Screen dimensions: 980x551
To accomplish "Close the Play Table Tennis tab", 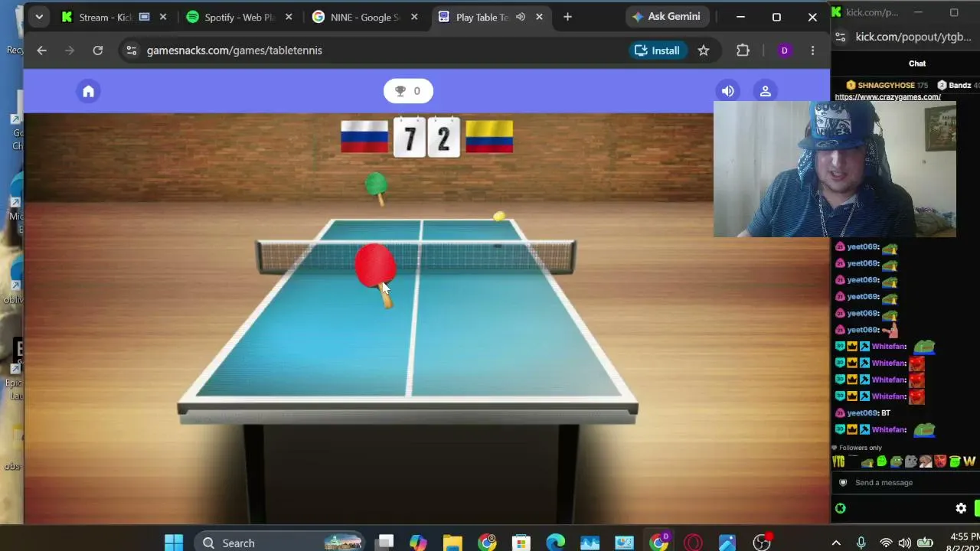I will 539,17.
